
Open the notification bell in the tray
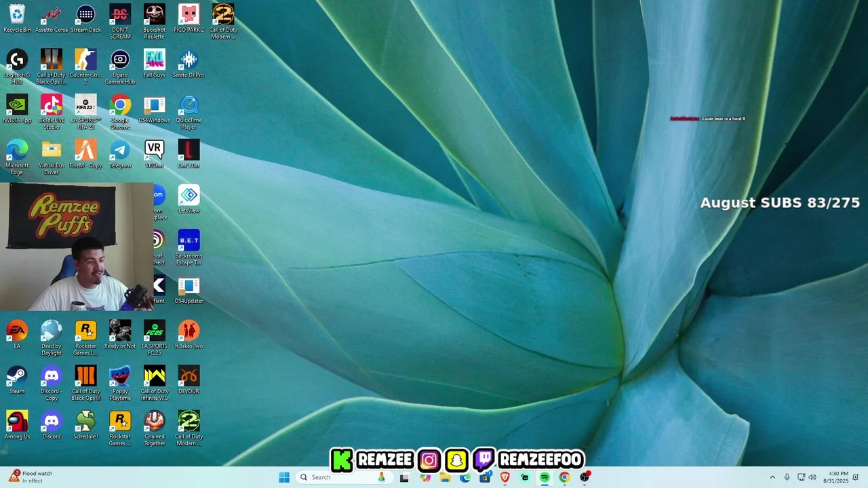point(856,477)
